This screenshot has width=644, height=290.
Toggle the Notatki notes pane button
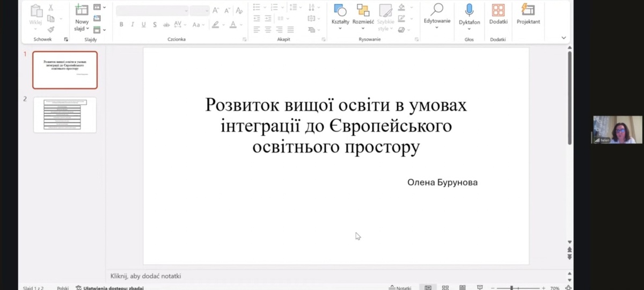pyautogui.click(x=400, y=287)
